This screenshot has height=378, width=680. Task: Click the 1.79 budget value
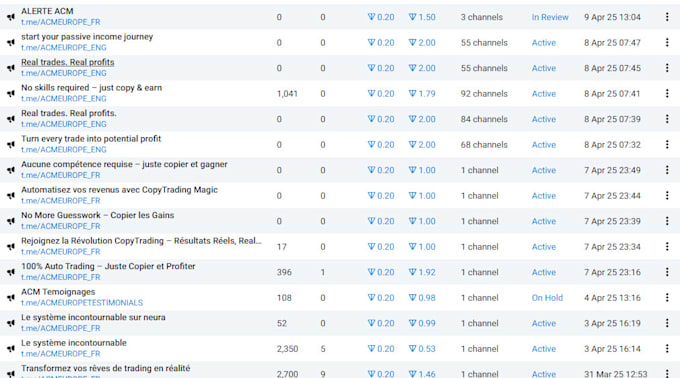(422, 94)
